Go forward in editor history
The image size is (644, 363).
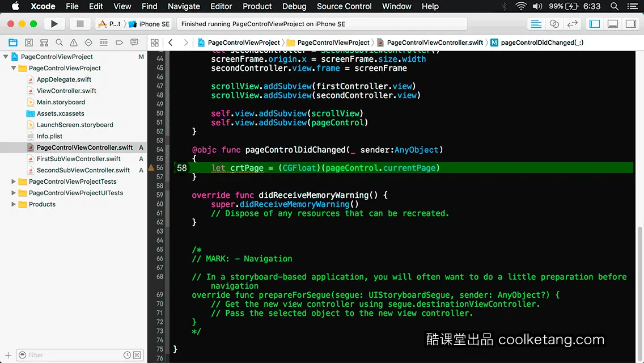(185, 43)
